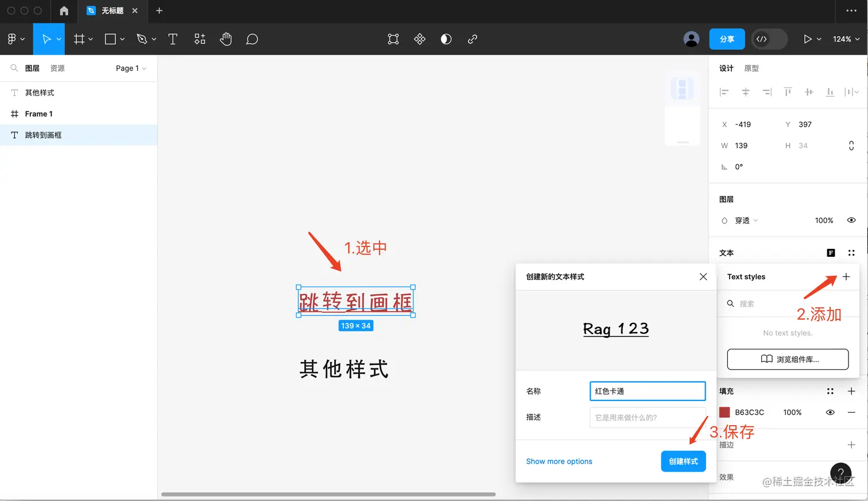Expand Frame tool options chevron
The height and width of the screenshot is (501, 868).
pos(91,39)
